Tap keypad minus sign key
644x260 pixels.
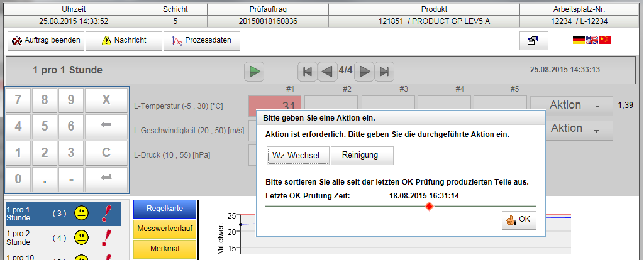[70, 179]
